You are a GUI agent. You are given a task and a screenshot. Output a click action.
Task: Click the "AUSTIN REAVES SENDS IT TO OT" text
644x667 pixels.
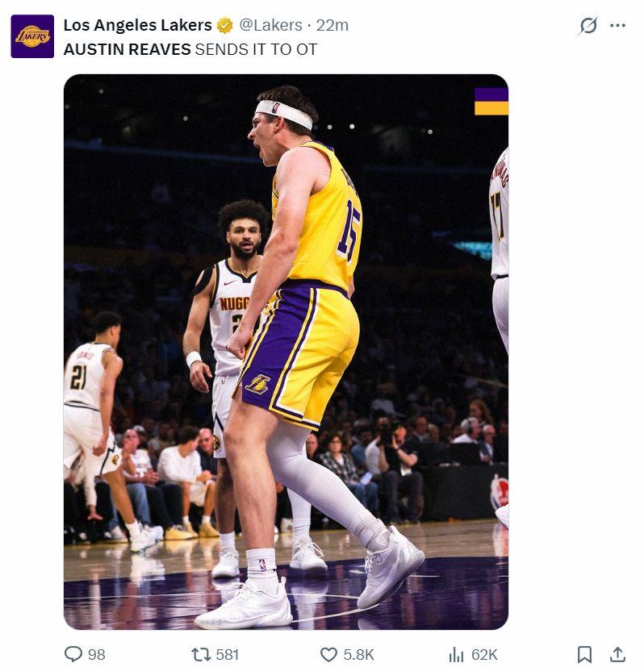(190, 49)
